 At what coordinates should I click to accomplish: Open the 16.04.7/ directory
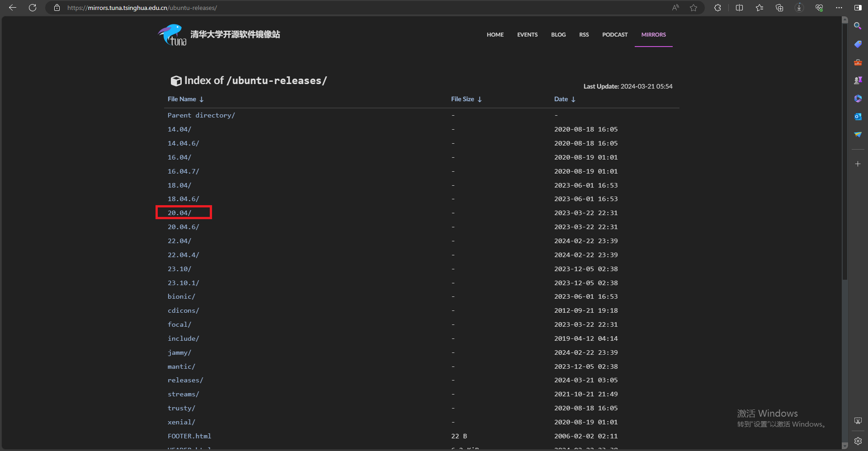tap(183, 171)
